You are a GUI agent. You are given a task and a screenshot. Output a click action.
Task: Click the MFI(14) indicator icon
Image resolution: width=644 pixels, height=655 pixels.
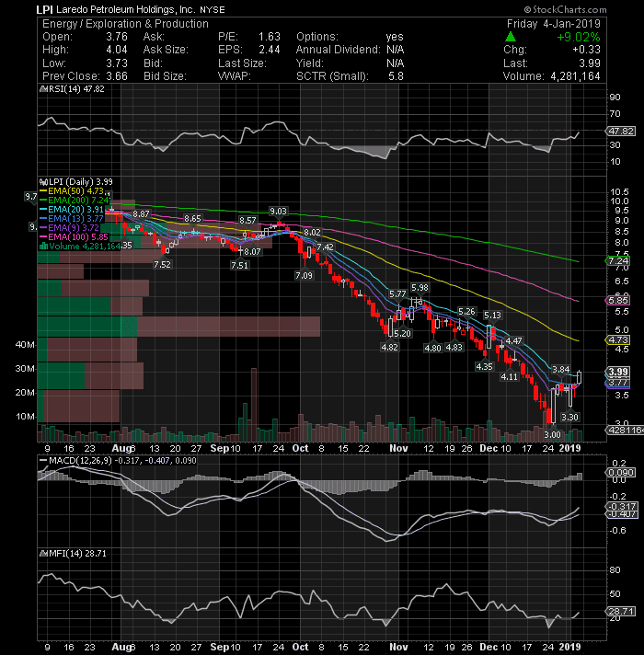[43, 554]
